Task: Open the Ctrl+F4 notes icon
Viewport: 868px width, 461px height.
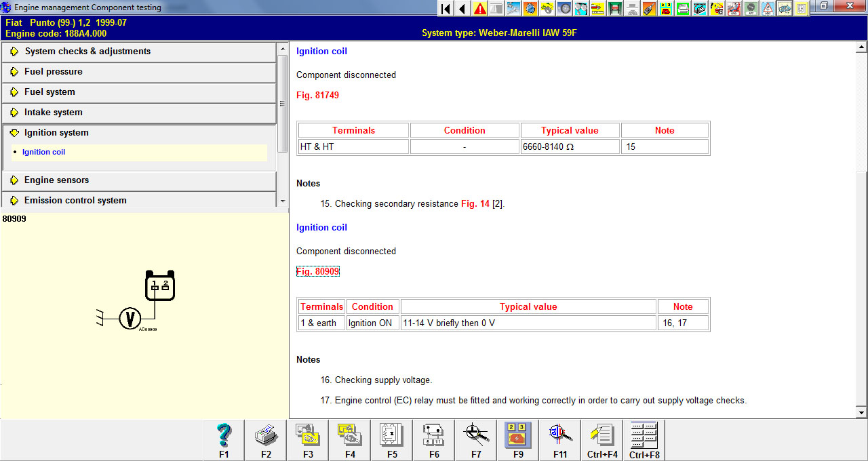Action: point(602,439)
